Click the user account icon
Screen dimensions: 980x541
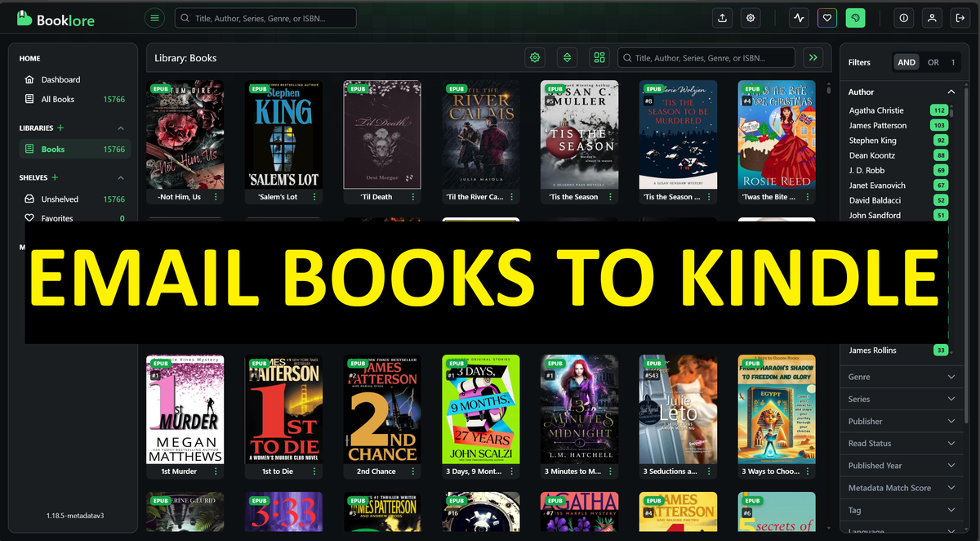coord(932,17)
